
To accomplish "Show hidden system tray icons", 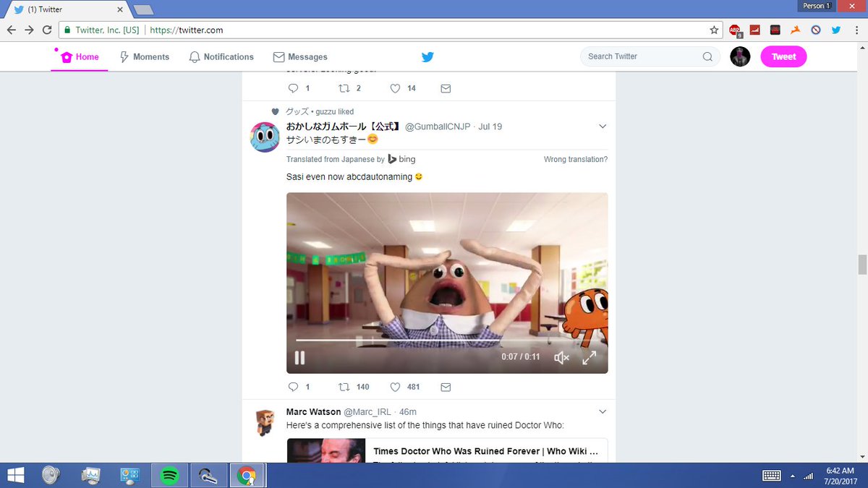I will (x=793, y=476).
